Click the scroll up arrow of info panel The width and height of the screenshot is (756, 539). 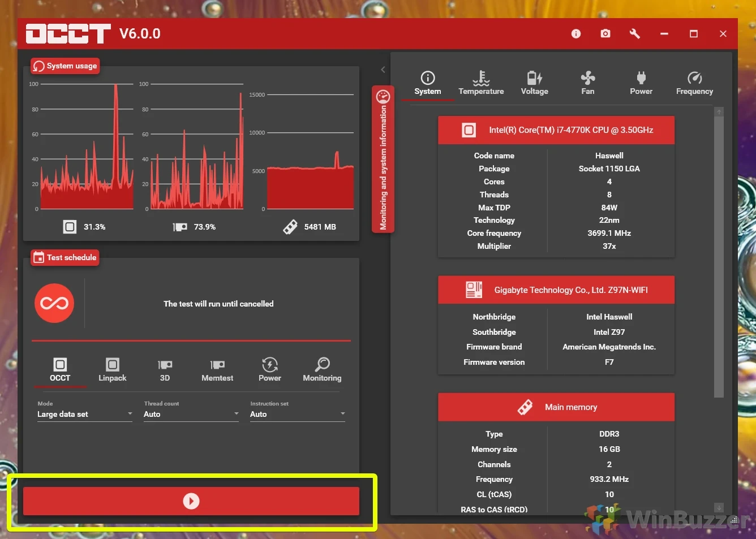[x=719, y=112]
